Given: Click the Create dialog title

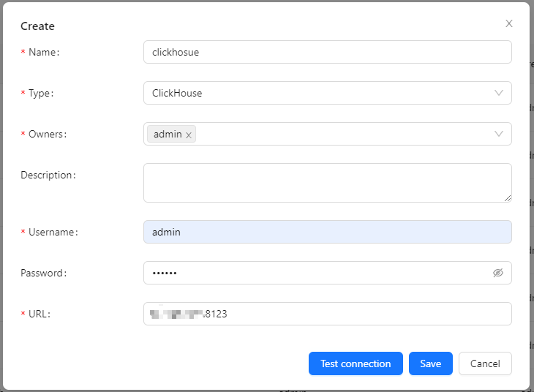Looking at the screenshot, I should (x=37, y=26).
